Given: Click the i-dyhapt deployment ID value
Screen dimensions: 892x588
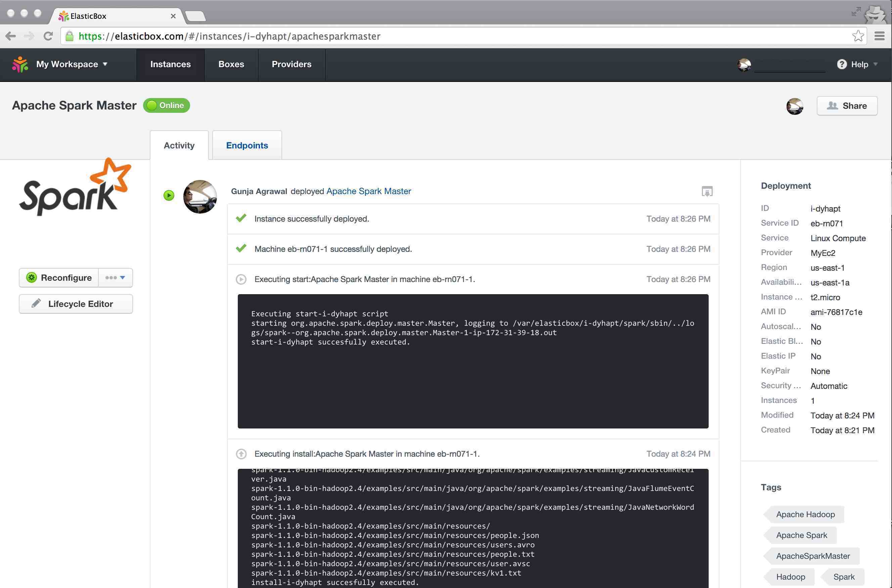Looking at the screenshot, I should pos(825,209).
